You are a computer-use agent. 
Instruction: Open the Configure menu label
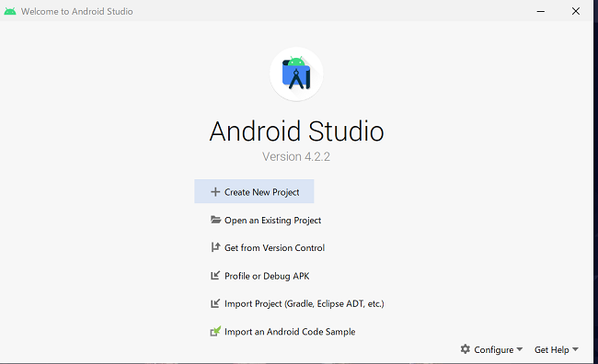[493, 349]
